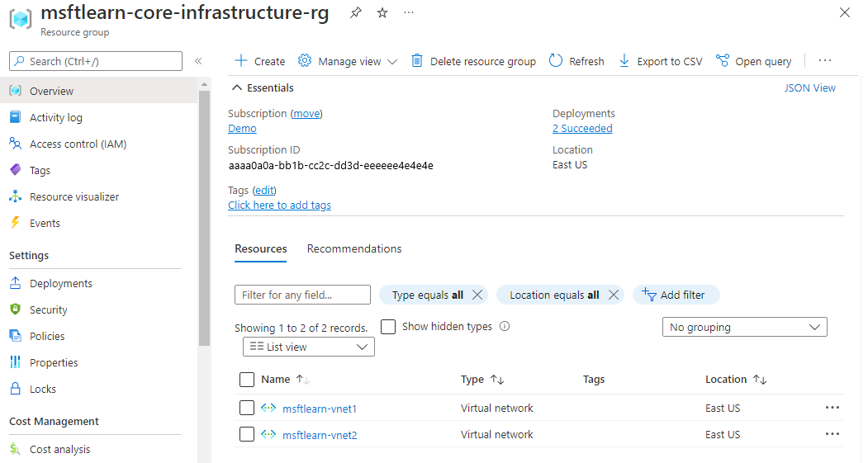This screenshot has height=463, width=868.
Task: Click the tags edit link
Action: (x=264, y=191)
